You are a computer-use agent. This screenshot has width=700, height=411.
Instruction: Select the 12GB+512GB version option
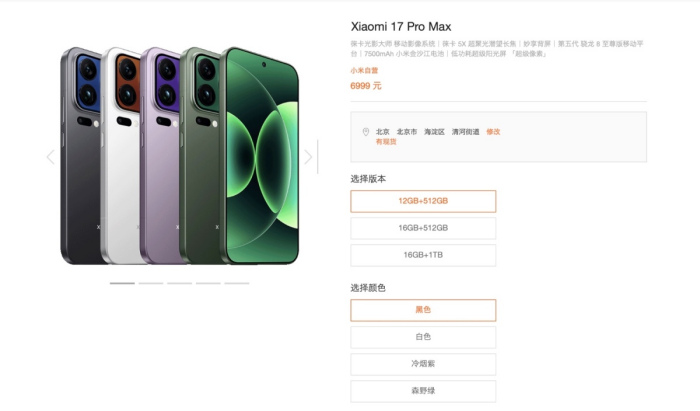pos(423,201)
